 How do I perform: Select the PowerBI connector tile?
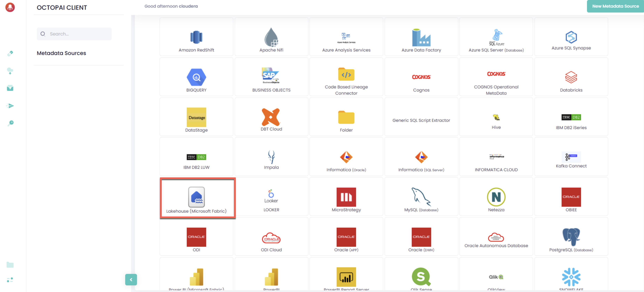(x=271, y=274)
